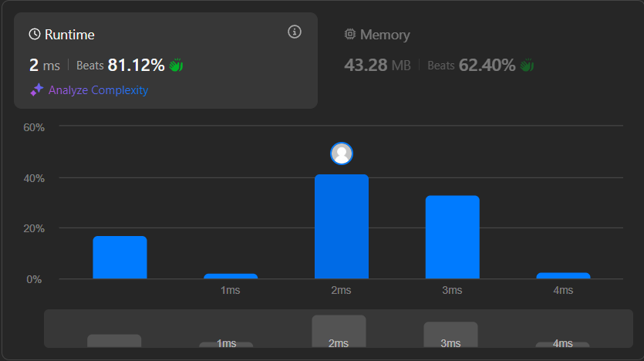This screenshot has height=361, width=644.
Task: Click the short 4ms bar in the main chart
Action: (x=563, y=275)
